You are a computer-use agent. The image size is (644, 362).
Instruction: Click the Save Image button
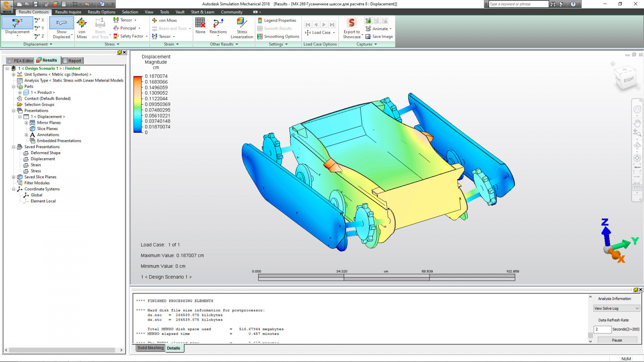click(x=379, y=36)
